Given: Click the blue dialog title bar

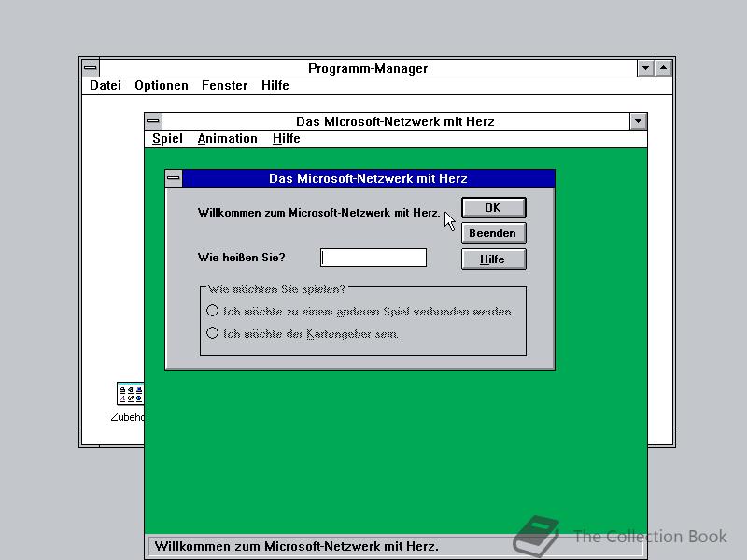Looking at the screenshot, I should 368,178.
